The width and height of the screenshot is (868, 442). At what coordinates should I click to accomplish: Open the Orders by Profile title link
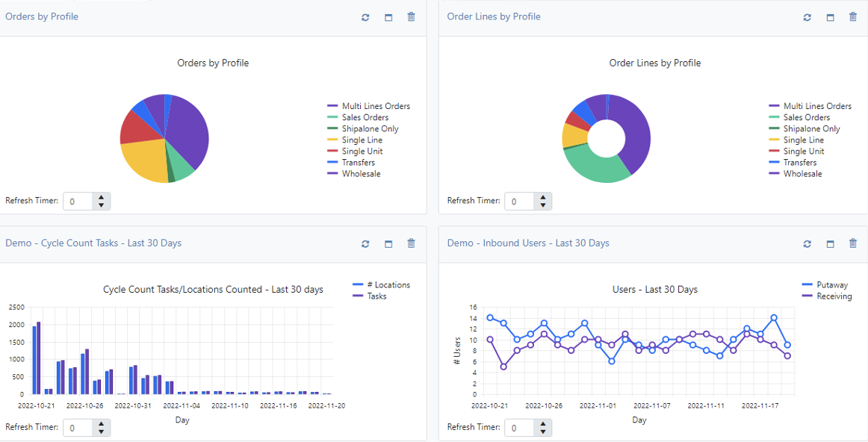click(42, 16)
